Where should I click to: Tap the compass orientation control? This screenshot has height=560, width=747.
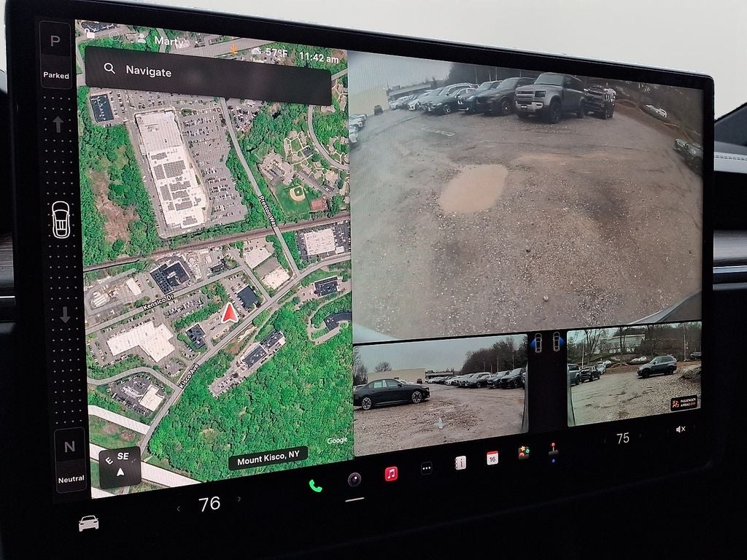pyautogui.click(x=120, y=464)
